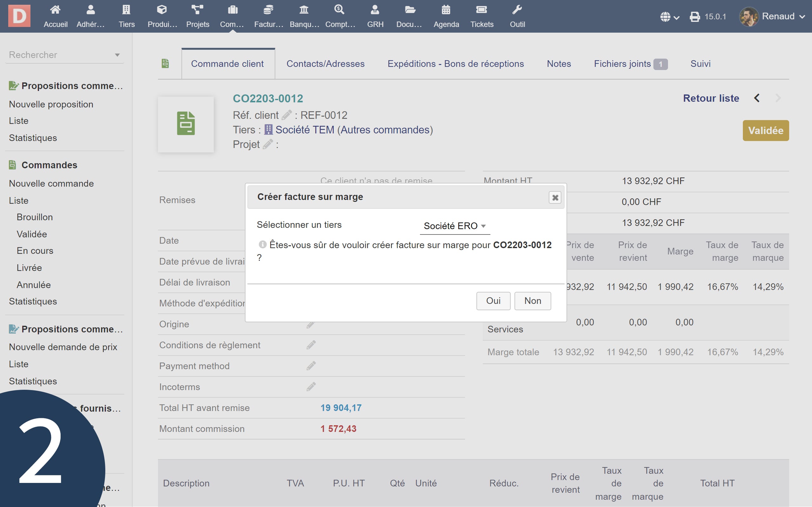Open the Projets module icon
812x507 pixels.
tap(197, 10)
